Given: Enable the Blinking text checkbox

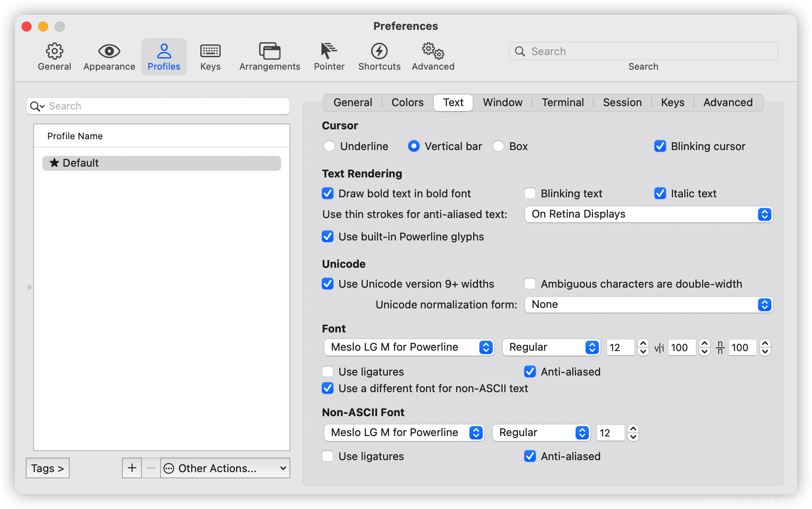Looking at the screenshot, I should click(530, 194).
